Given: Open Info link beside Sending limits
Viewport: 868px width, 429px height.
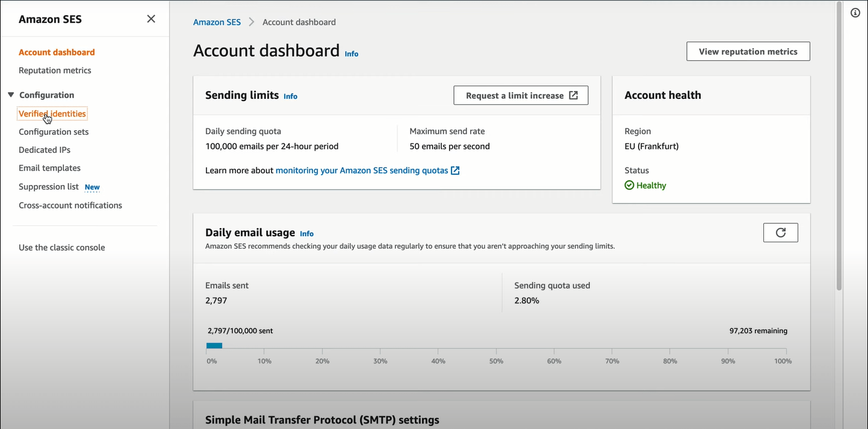Looking at the screenshot, I should (290, 96).
